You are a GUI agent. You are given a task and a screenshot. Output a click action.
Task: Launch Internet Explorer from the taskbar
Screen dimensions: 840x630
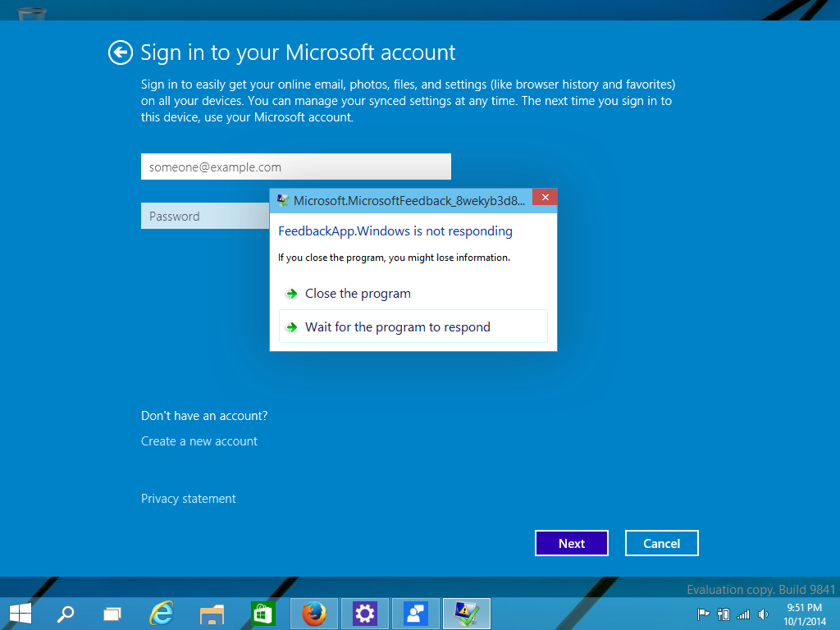[x=162, y=614]
